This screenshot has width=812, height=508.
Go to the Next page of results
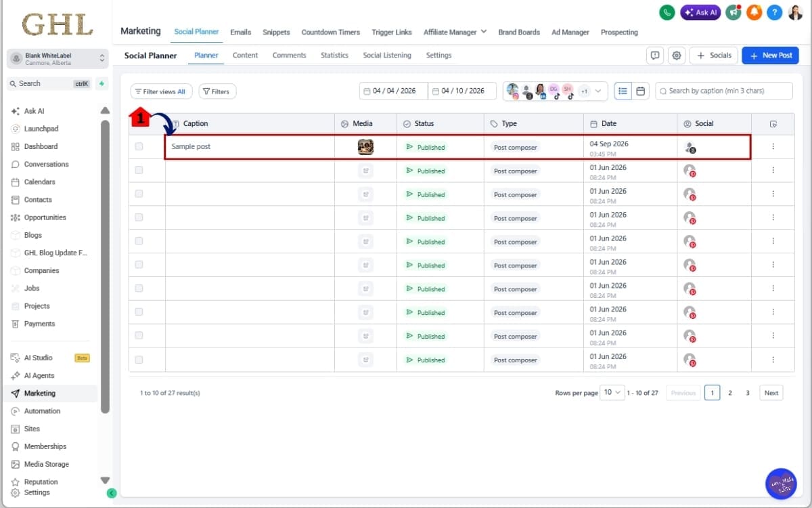tap(771, 393)
